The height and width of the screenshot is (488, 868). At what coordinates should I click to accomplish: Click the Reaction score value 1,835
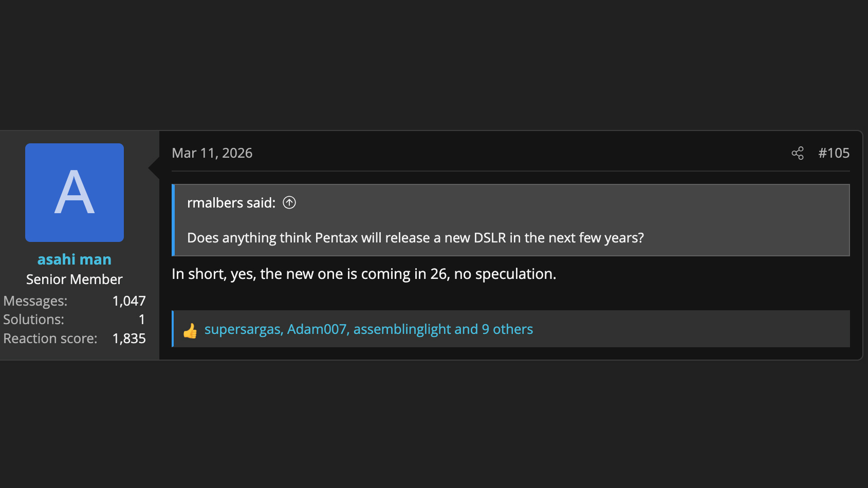tap(129, 338)
